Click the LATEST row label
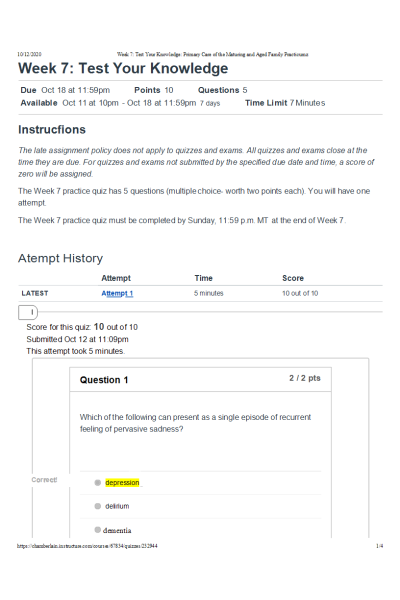This screenshot has height=600, width=400. coord(35,293)
